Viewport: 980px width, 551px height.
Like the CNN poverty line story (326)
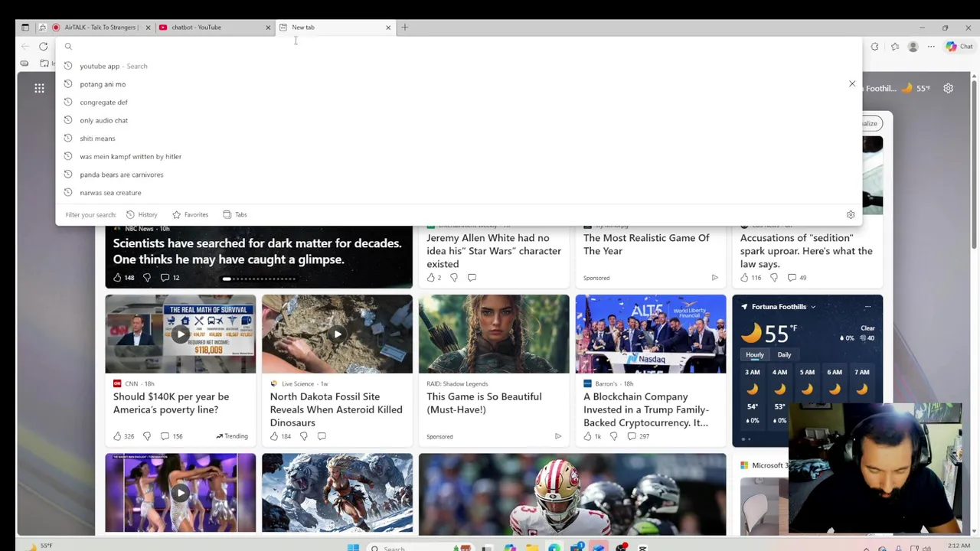point(124,436)
